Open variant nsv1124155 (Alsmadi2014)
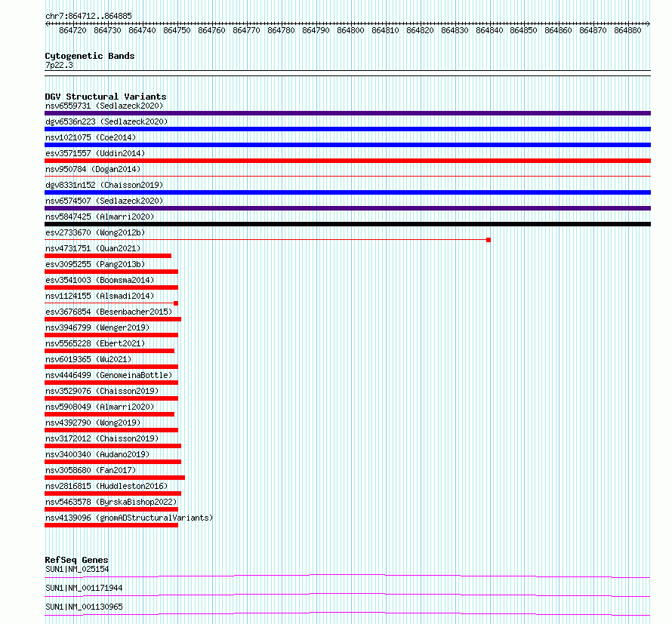The image size is (672, 624). (x=100, y=296)
